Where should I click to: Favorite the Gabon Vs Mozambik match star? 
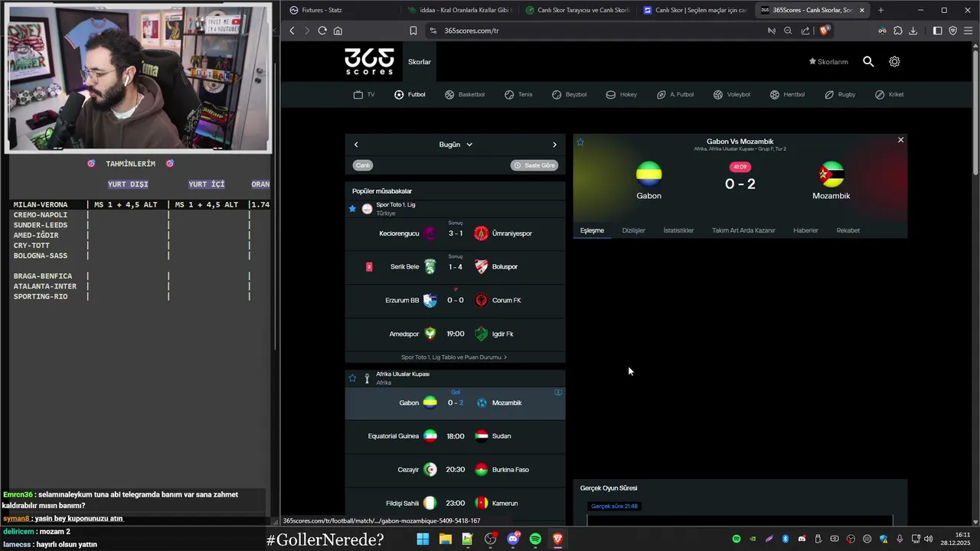[x=580, y=142]
